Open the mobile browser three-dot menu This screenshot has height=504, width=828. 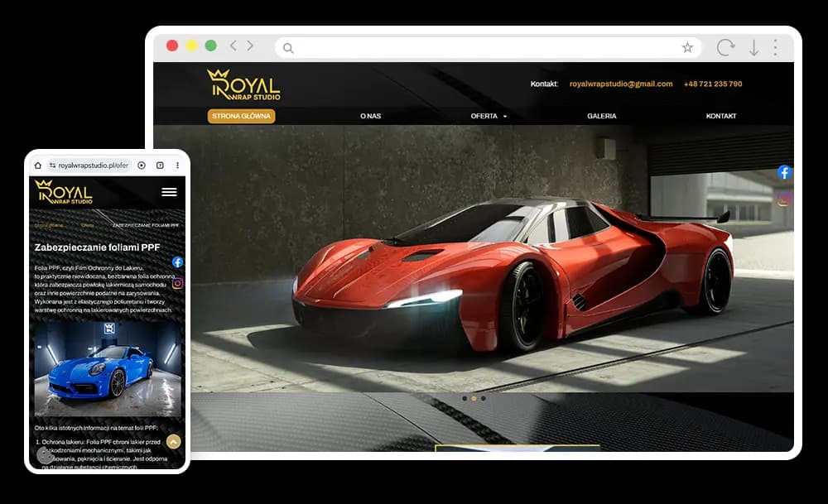click(179, 165)
